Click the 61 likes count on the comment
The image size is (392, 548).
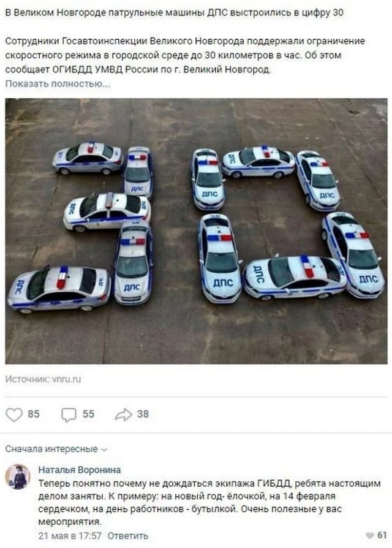(382, 535)
